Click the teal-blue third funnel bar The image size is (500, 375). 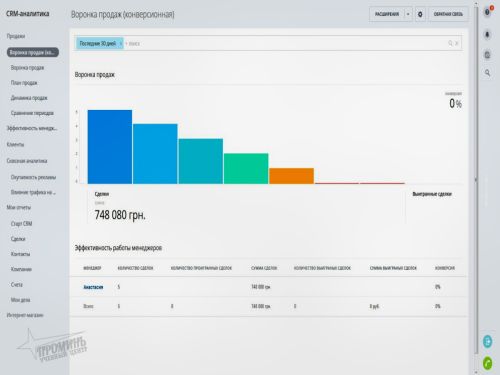pyautogui.click(x=201, y=161)
